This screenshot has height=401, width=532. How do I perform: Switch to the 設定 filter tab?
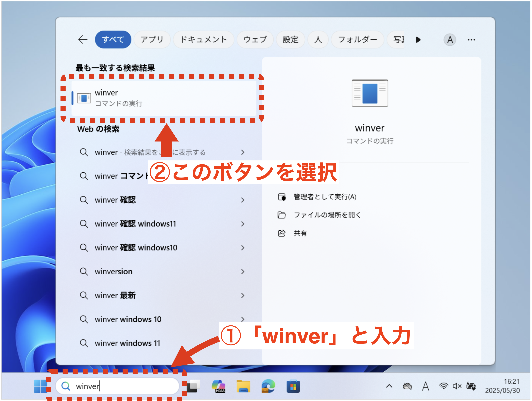[290, 39]
